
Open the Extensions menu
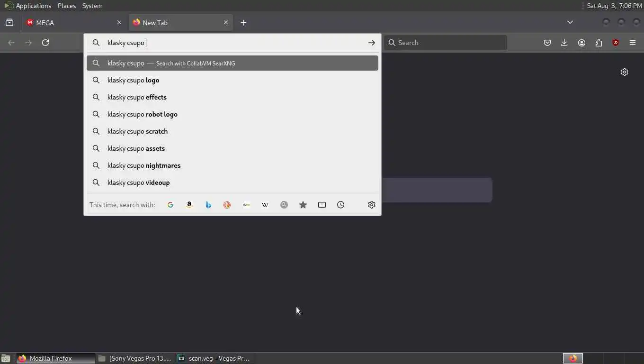[x=599, y=43]
